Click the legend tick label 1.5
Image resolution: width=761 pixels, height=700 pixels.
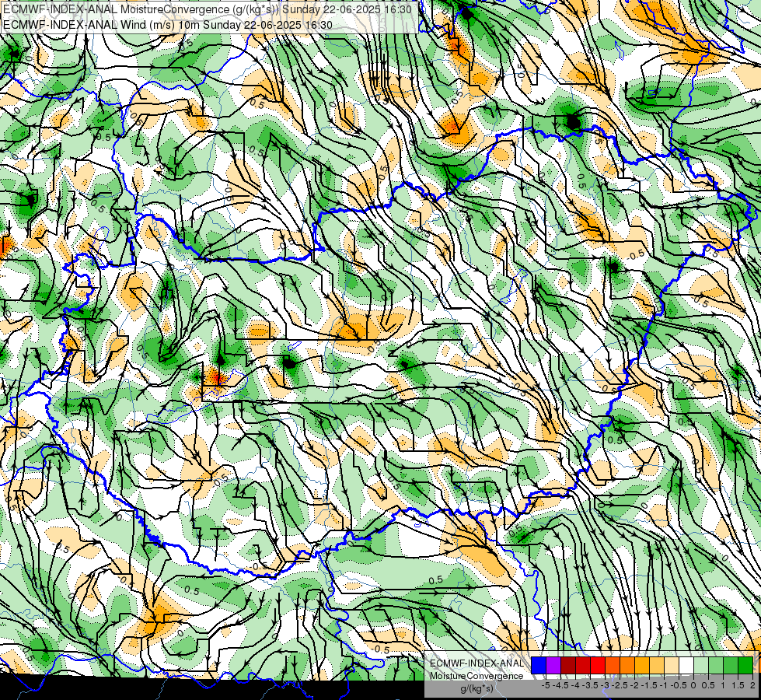point(738,685)
